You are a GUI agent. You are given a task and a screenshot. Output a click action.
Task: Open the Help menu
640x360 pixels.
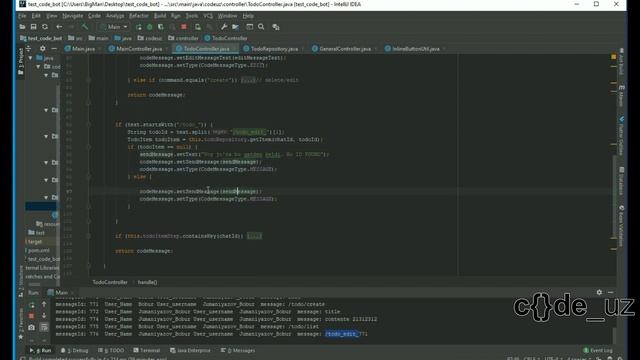pyautogui.click(x=248, y=16)
